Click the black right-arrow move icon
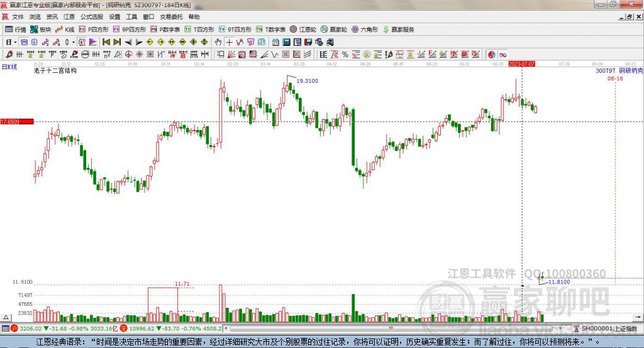Screen dimensions: 644x348 click(139, 42)
